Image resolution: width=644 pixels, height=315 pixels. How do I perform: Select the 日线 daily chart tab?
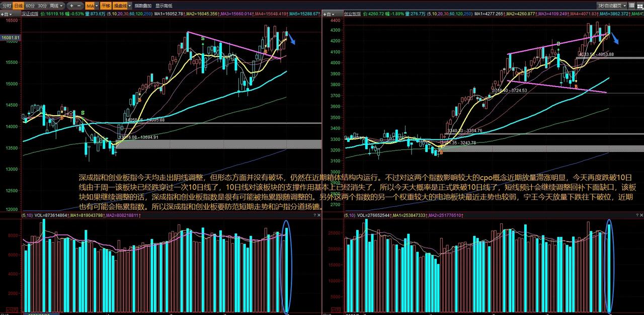point(19,6)
